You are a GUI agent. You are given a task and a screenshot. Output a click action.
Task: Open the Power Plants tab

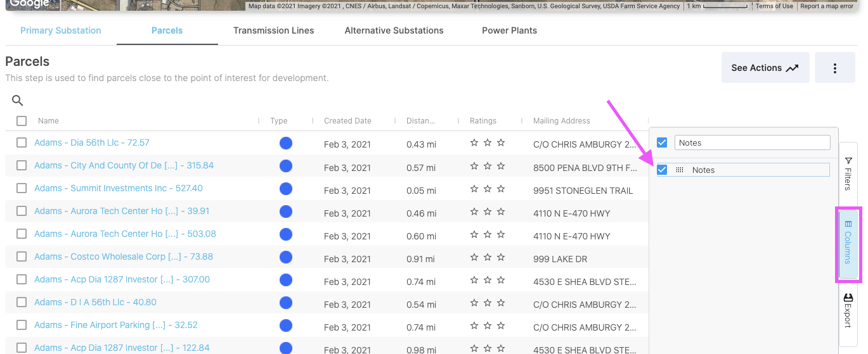(x=510, y=30)
